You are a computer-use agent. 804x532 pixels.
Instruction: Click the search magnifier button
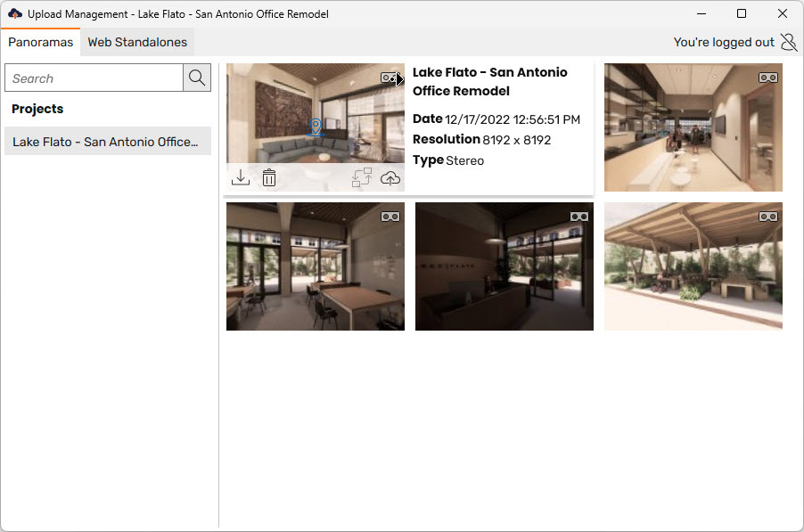click(x=197, y=78)
